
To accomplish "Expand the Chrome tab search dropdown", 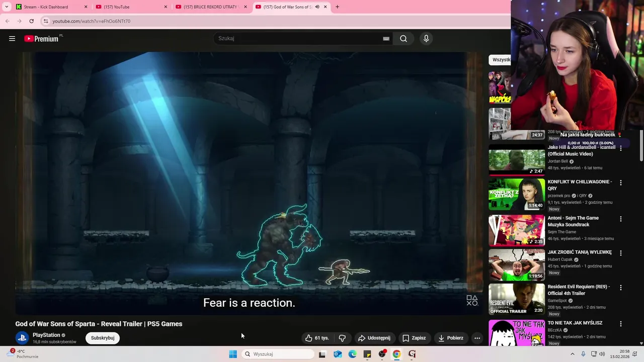I will point(7,7).
